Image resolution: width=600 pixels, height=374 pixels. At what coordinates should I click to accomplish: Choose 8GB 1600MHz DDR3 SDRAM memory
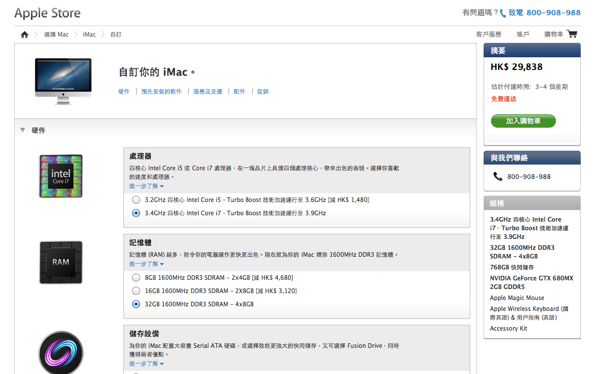click(136, 278)
